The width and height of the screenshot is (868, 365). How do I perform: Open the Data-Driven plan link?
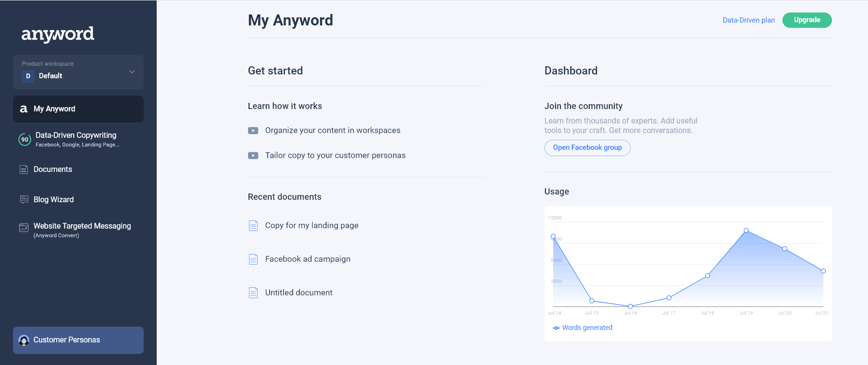point(748,20)
